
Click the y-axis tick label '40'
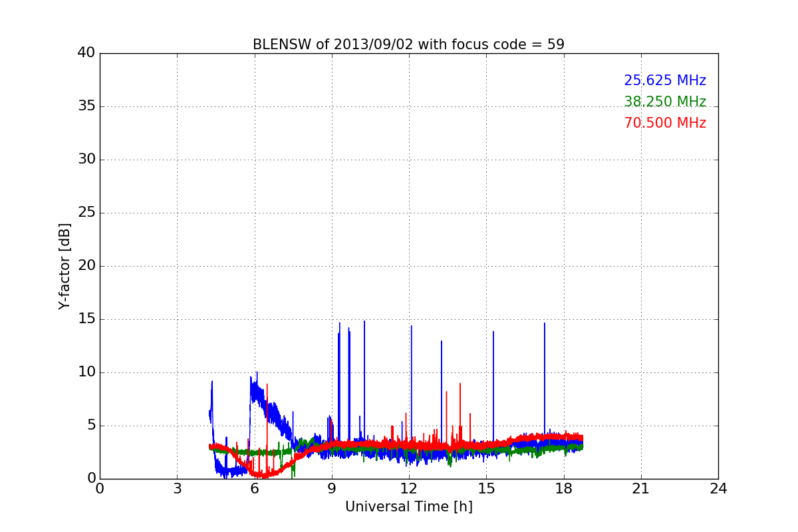point(86,53)
